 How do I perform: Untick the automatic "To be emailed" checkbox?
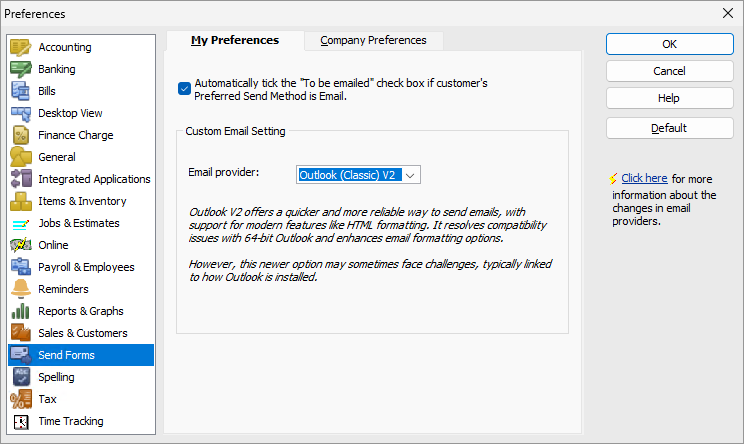click(184, 88)
